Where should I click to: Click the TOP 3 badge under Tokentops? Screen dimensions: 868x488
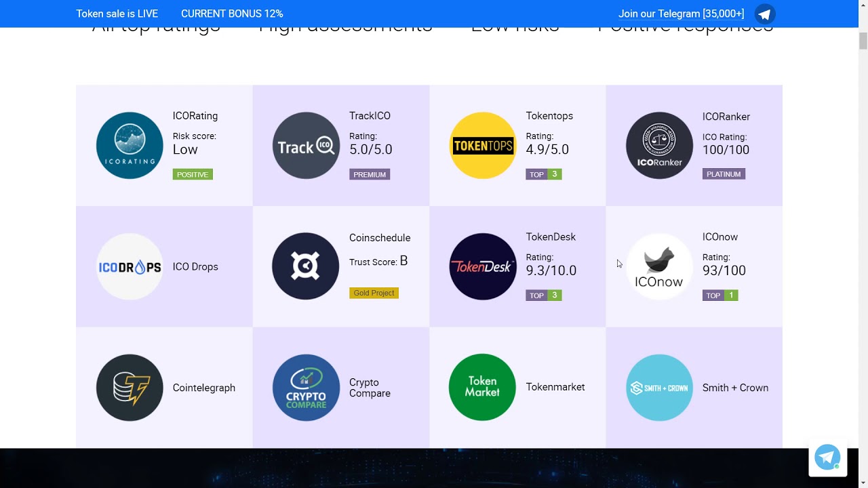tap(544, 174)
